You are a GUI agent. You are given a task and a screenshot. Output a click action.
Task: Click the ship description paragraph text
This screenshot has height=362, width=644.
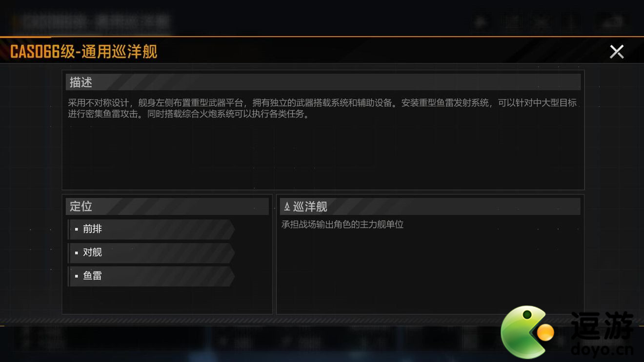point(322,108)
